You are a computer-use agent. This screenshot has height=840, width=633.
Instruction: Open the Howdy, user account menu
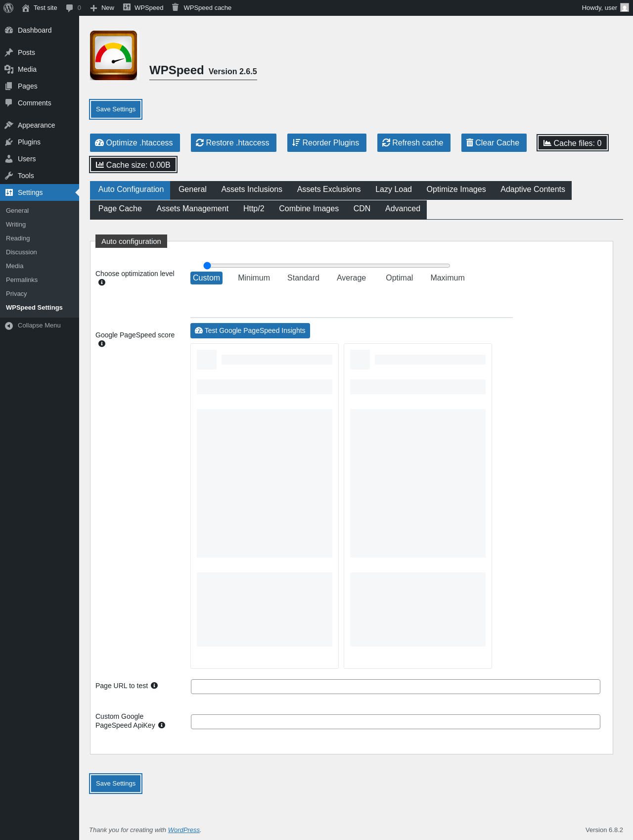(x=605, y=8)
